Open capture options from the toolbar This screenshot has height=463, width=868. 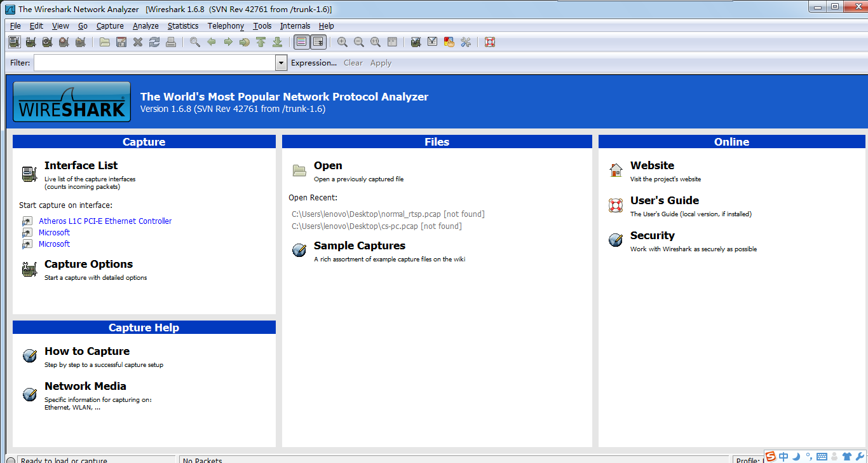click(31, 42)
